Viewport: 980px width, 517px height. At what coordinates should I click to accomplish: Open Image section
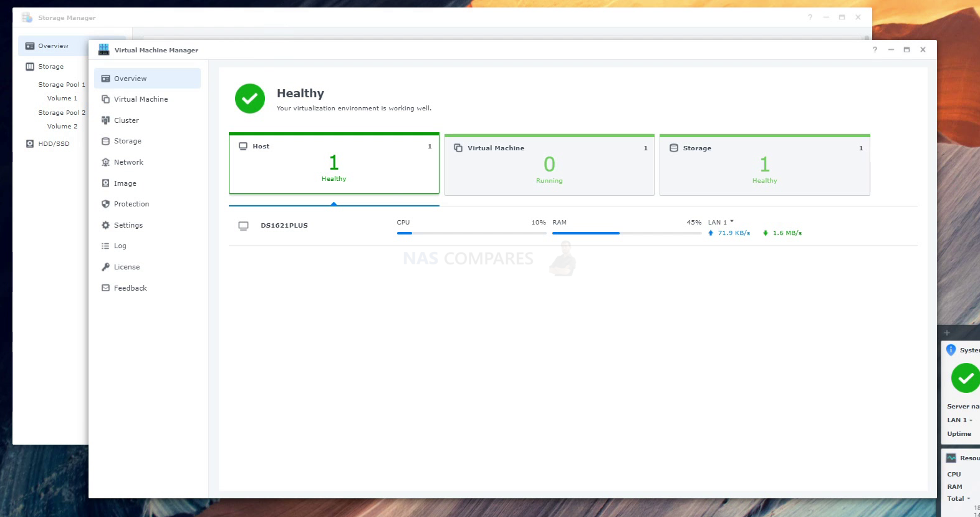coord(147,183)
